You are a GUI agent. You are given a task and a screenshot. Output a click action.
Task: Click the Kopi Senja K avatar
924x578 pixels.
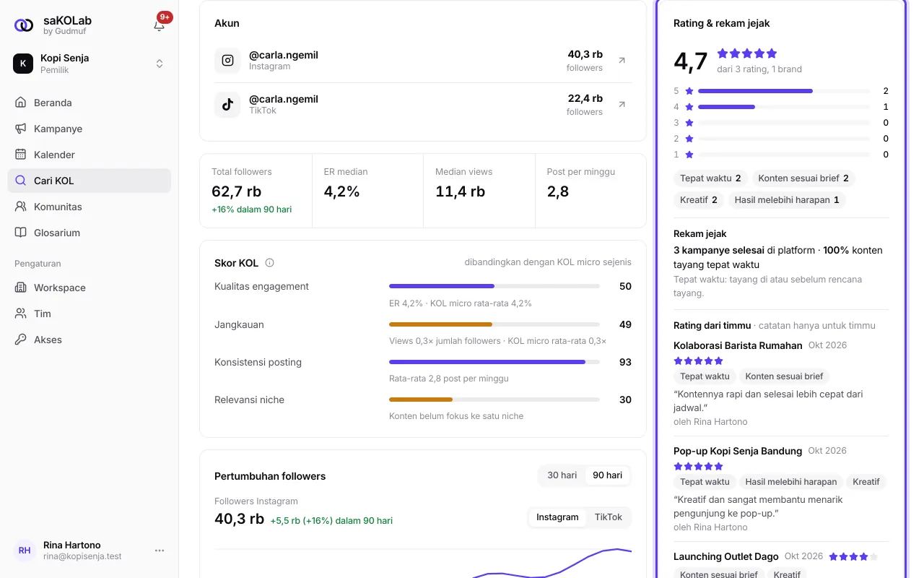(x=23, y=64)
